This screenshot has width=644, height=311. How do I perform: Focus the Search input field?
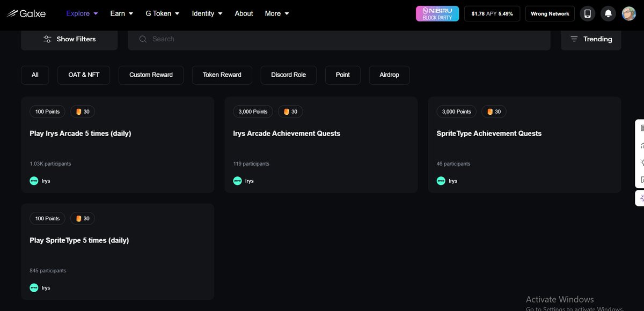point(339,39)
